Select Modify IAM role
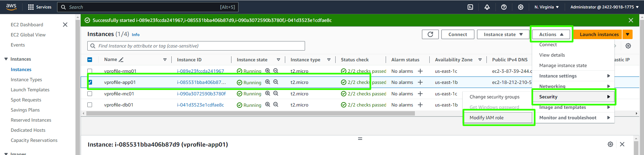 pos(499,118)
